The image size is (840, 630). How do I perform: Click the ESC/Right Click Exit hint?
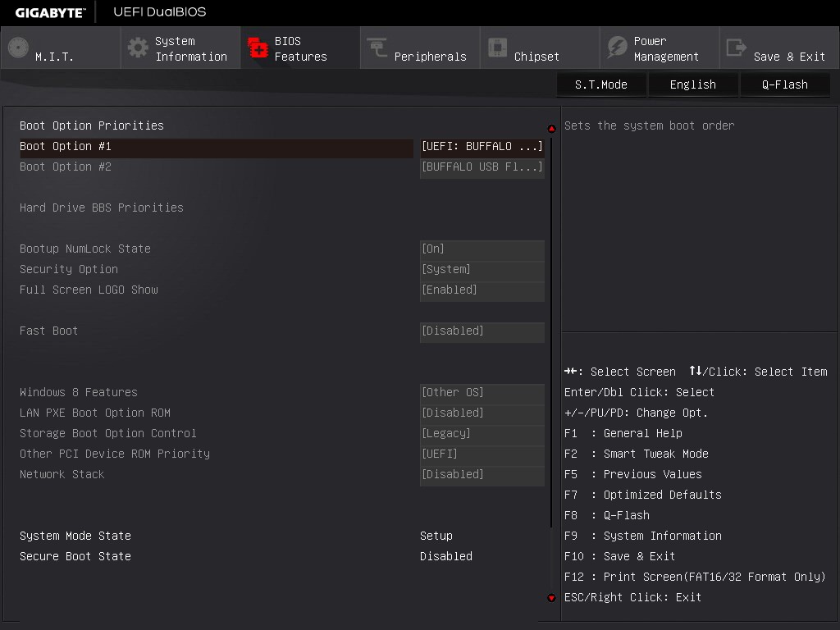[x=632, y=598]
